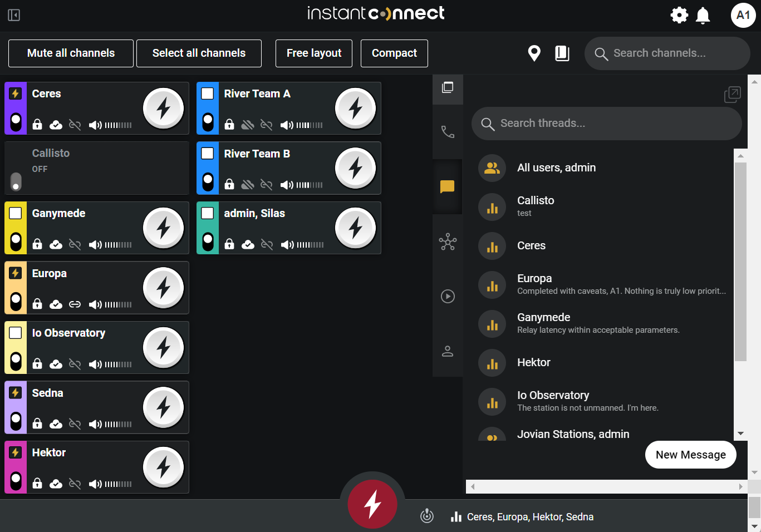Click the threads list scrollbar thumb
The image size is (761, 532).
click(740, 262)
